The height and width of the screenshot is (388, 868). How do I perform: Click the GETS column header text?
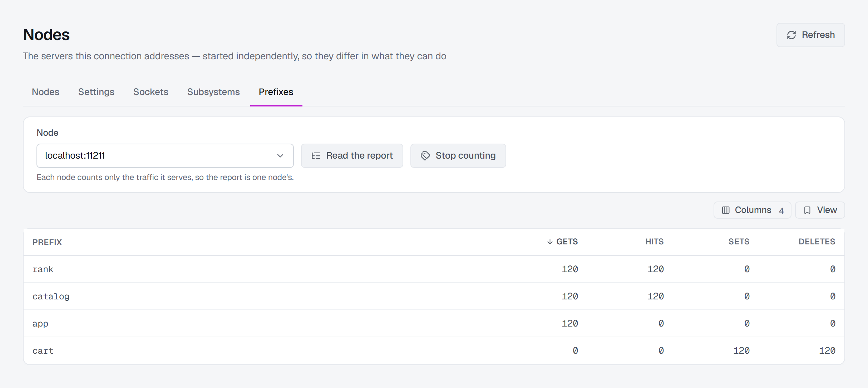[567, 242]
